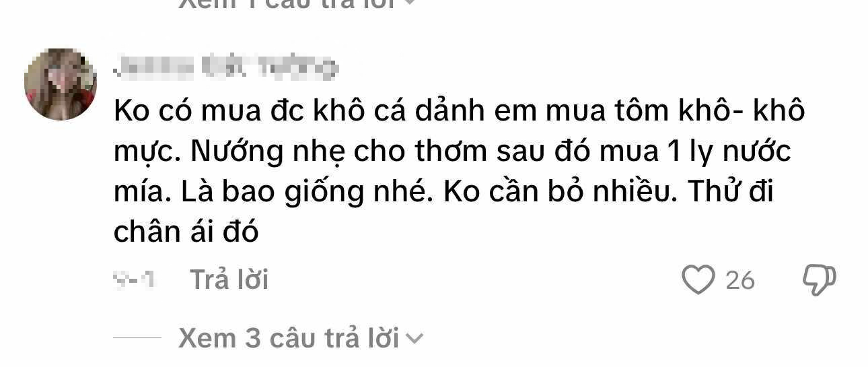Click chevron beside "Xem 3 câu trả lời"
This screenshot has width=868, height=367.
click(x=415, y=339)
